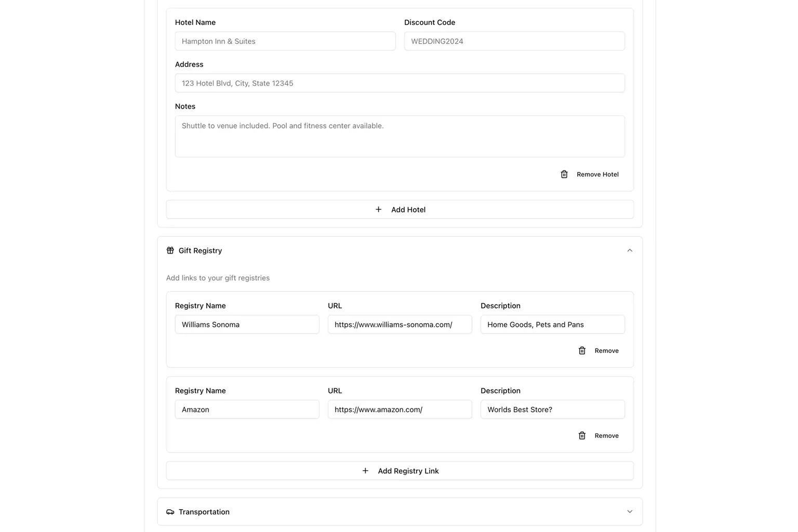Expand the Transportation section chevron
The image size is (798, 532).
tap(630, 512)
